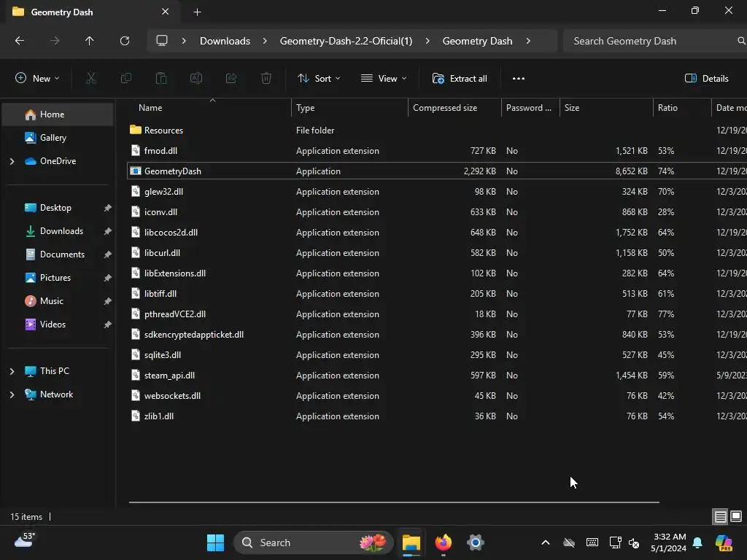Screen dimensions: 747x560
Task: Open clock showing 3:32 AM
Action: click(668, 542)
